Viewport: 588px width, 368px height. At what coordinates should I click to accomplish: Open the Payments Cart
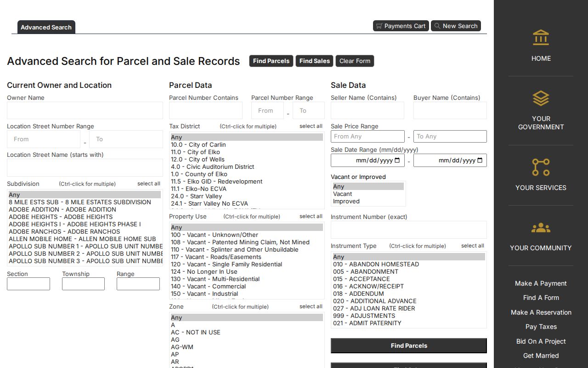pyautogui.click(x=401, y=26)
